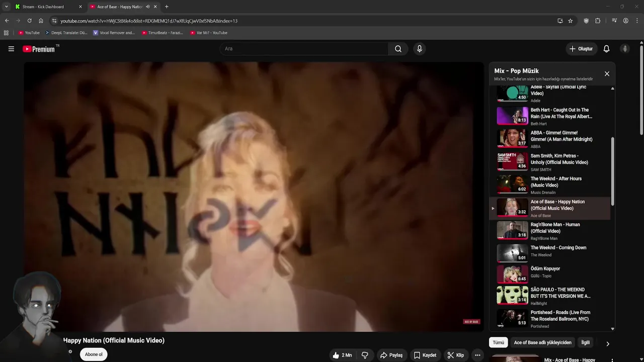The image size is (644, 362).
Task: Open the YouTube hamburger guide menu
Action: click(11, 49)
